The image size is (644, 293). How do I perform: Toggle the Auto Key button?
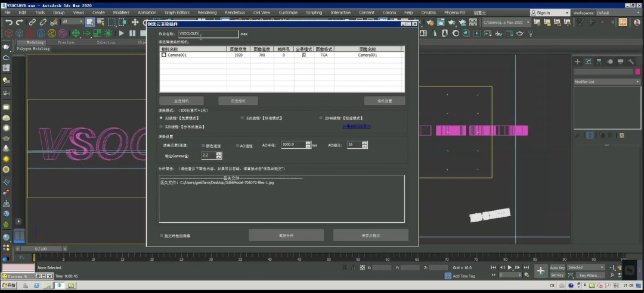[x=558, y=267]
